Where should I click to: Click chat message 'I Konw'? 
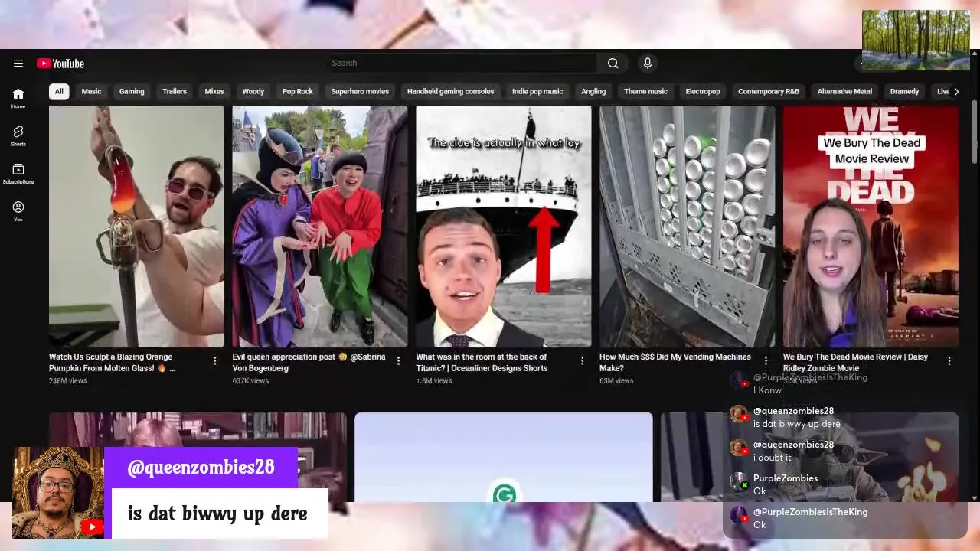767,390
